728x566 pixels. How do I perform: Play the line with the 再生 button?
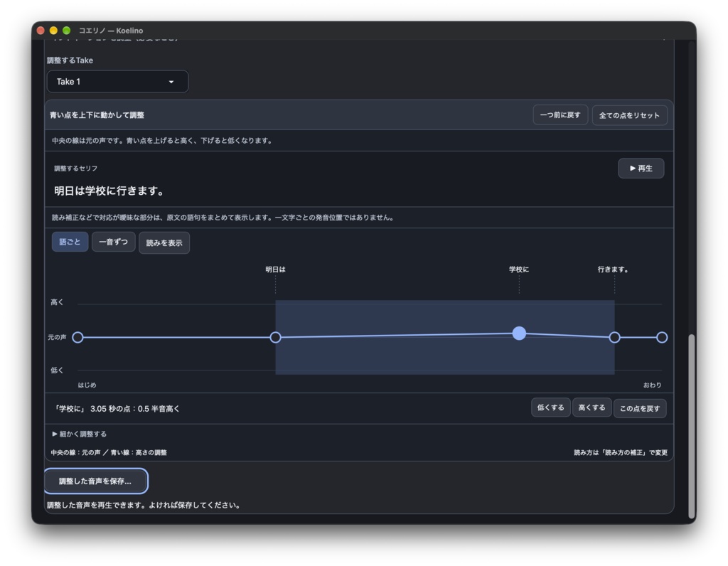[x=641, y=168]
